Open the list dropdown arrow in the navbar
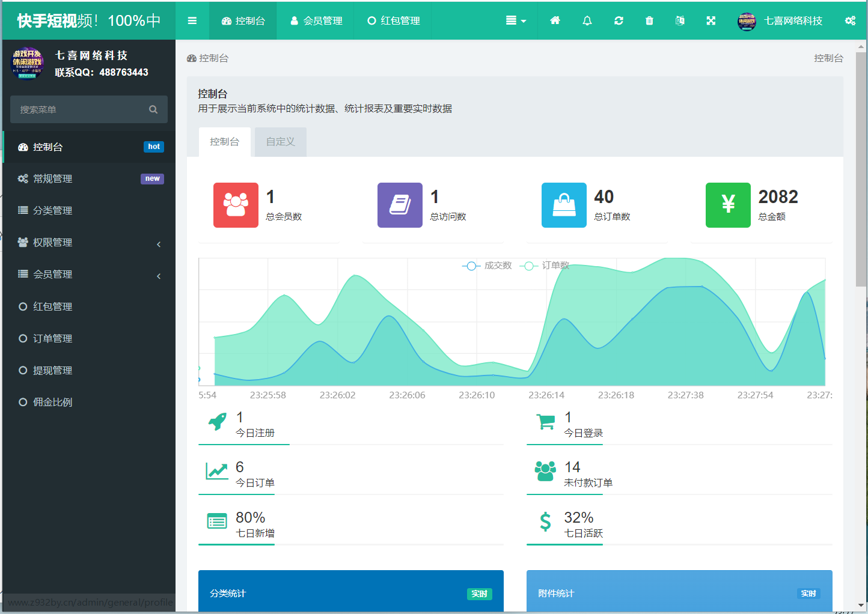Viewport: 868px width, 614px height. click(x=516, y=20)
